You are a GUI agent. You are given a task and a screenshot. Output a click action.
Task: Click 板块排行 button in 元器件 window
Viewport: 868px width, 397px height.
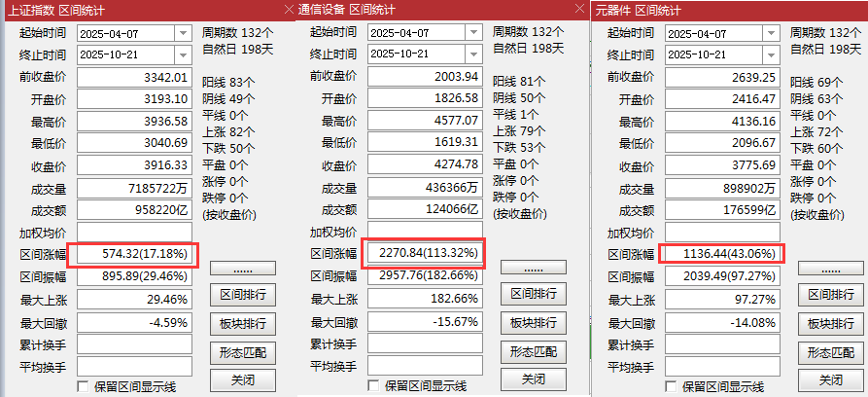tap(831, 323)
